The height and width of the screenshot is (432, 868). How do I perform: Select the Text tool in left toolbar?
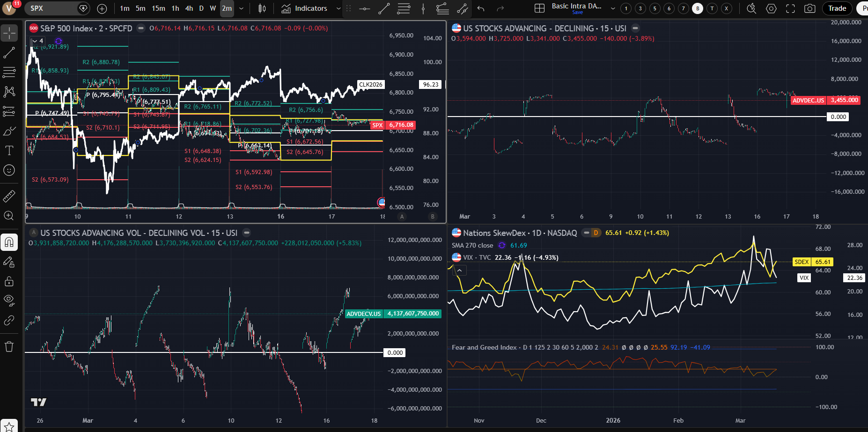(x=9, y=150)
